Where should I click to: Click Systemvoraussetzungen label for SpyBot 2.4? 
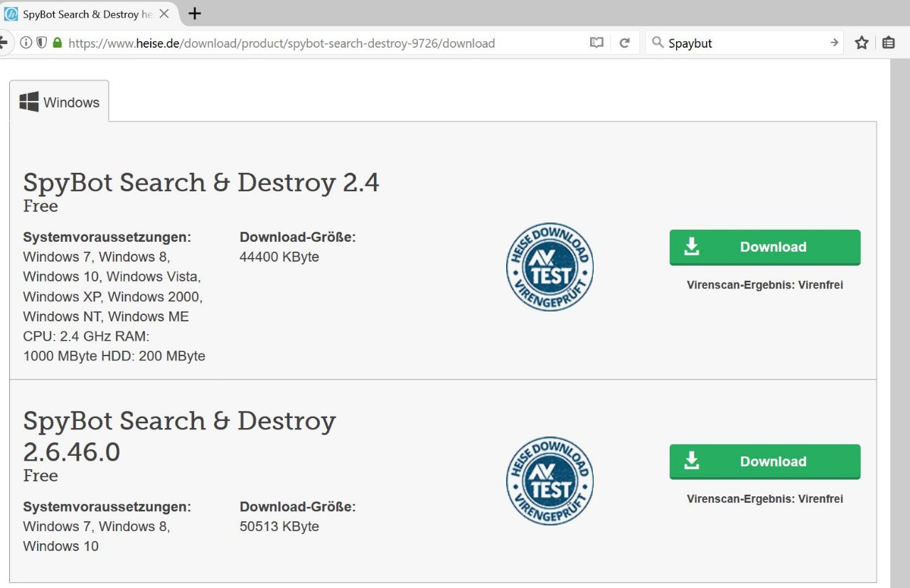tap(107, 237)
